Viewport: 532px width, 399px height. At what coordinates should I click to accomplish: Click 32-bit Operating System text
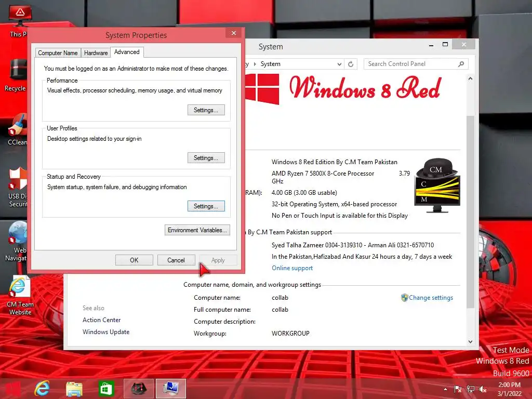click(334, 204)
